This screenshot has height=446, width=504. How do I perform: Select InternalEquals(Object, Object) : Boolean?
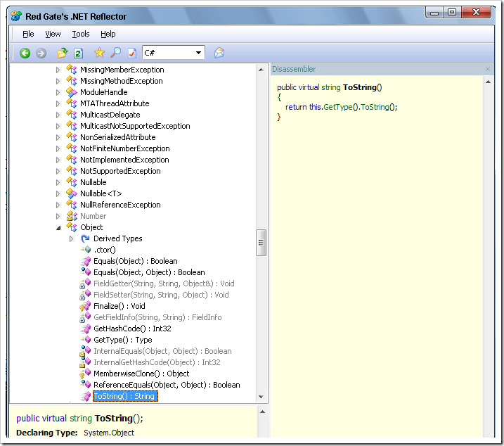162,351
